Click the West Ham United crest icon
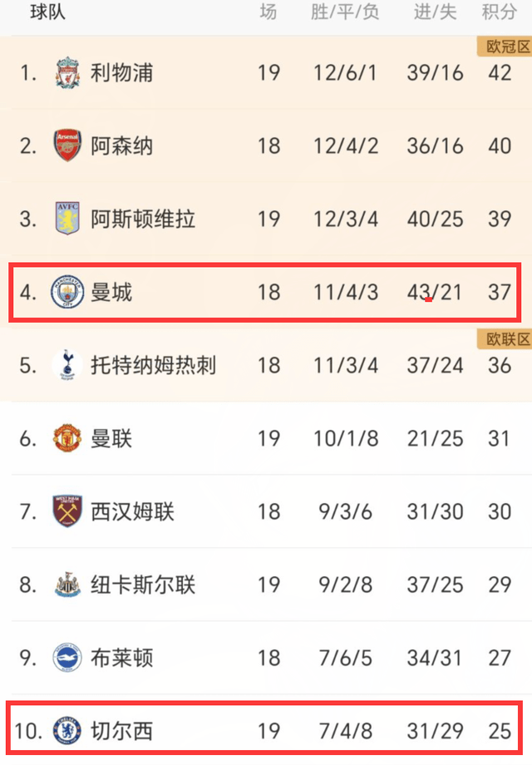Viewport: 532px width, 765px height. click(66, 511)
